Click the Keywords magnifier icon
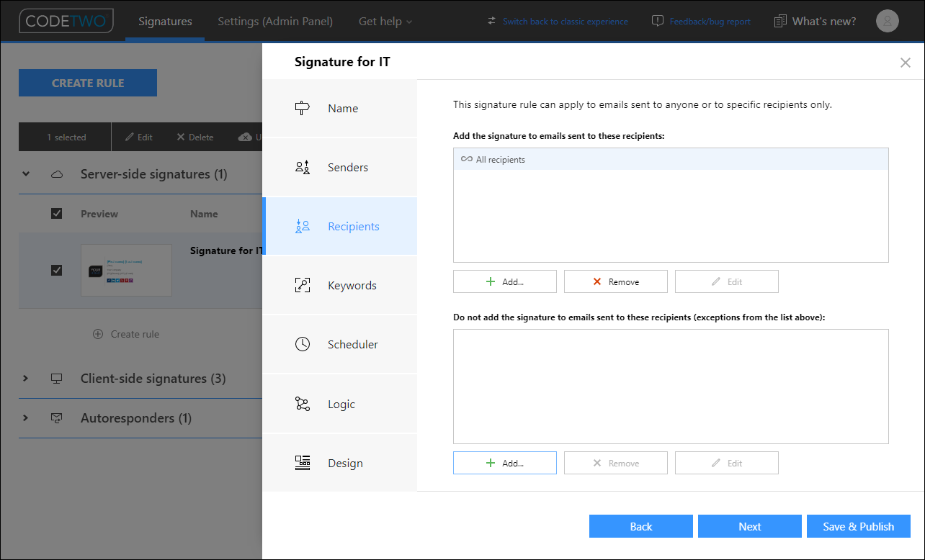This screenshot has width=925, height=560. pos(303,285)
